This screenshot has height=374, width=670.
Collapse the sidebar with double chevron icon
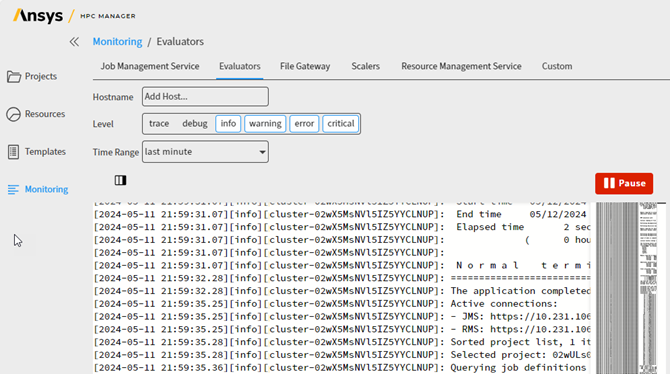pyautogui.click(x=74, y=41)
